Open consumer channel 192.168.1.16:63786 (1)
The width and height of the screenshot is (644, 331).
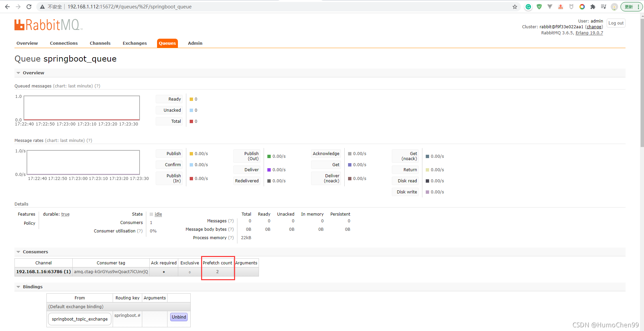[43, 272]
